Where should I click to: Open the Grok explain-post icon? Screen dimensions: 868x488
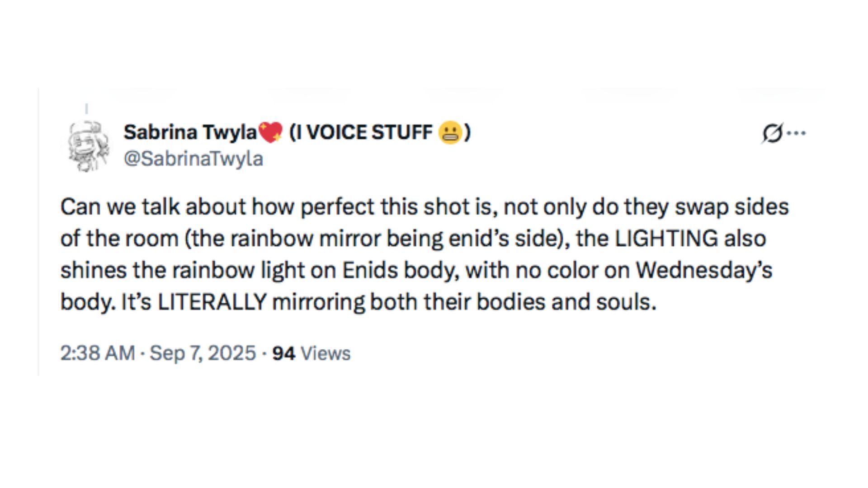tap(772, 133)
